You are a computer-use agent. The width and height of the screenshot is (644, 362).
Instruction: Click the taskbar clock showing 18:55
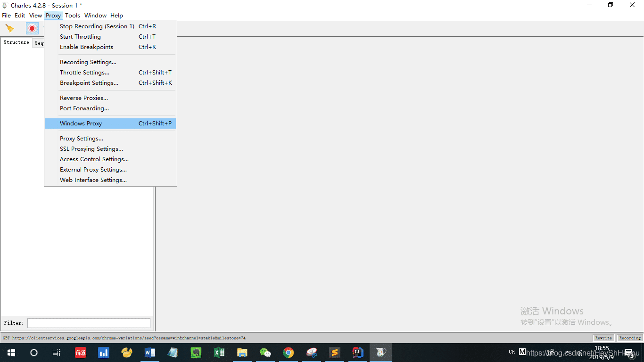pos(602,353)
